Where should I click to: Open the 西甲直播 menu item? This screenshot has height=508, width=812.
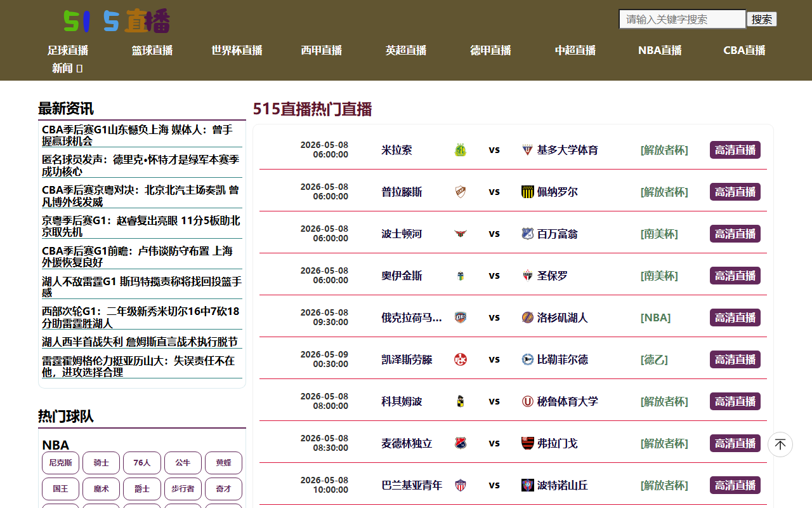pos(322,50)
